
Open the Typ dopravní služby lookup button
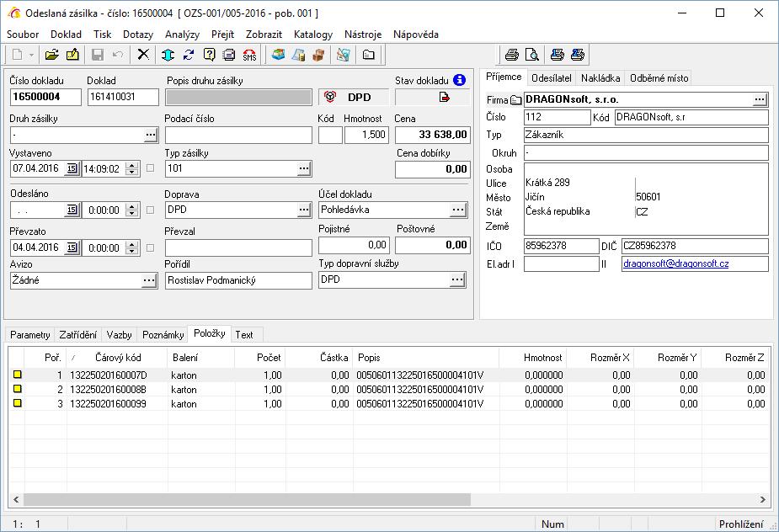(x=457, y=279)
